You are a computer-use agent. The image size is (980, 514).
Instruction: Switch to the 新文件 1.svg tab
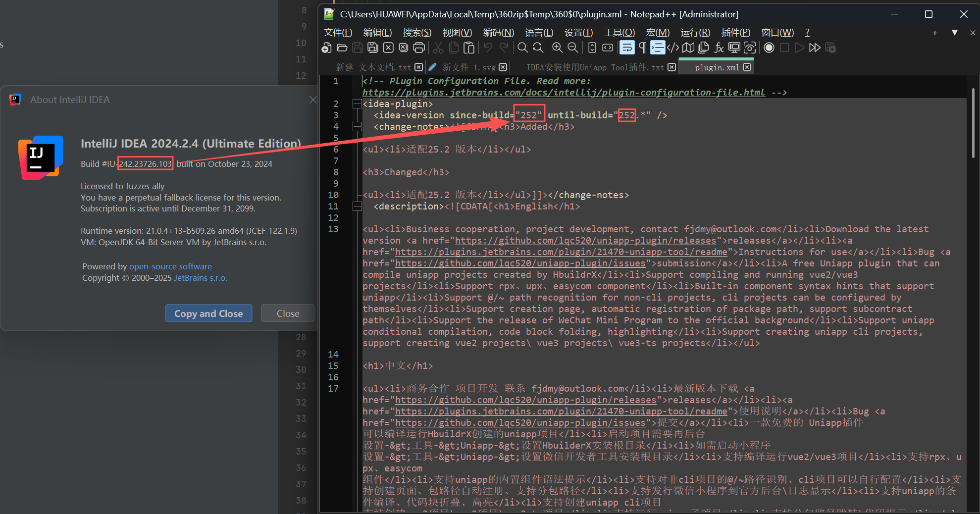(468, 67)
